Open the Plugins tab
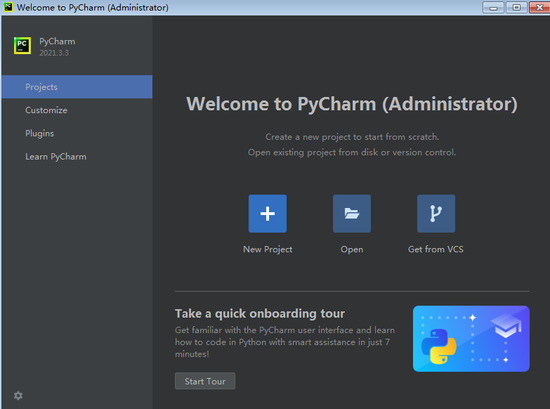This screenshot has width=550, height=409. click(77, 133)
